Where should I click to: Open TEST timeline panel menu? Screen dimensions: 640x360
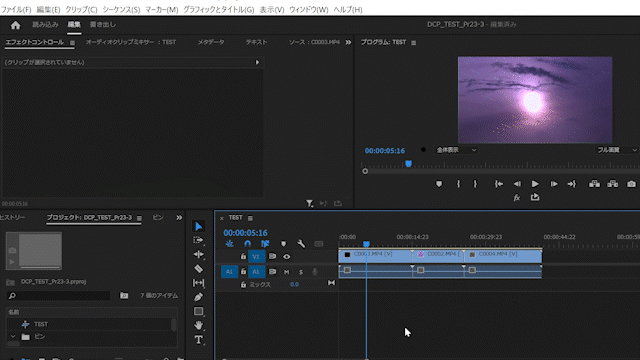[250, 218]
